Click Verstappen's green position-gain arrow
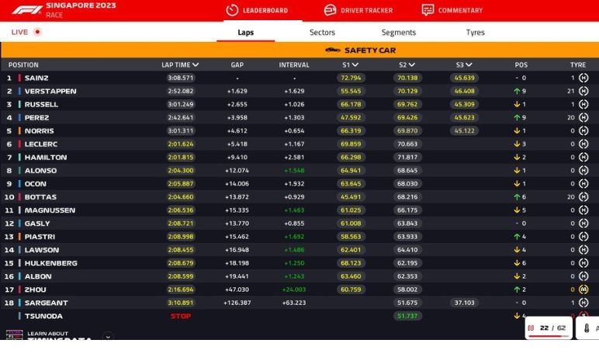Viewport: 599px width, 364px height. 515,91
